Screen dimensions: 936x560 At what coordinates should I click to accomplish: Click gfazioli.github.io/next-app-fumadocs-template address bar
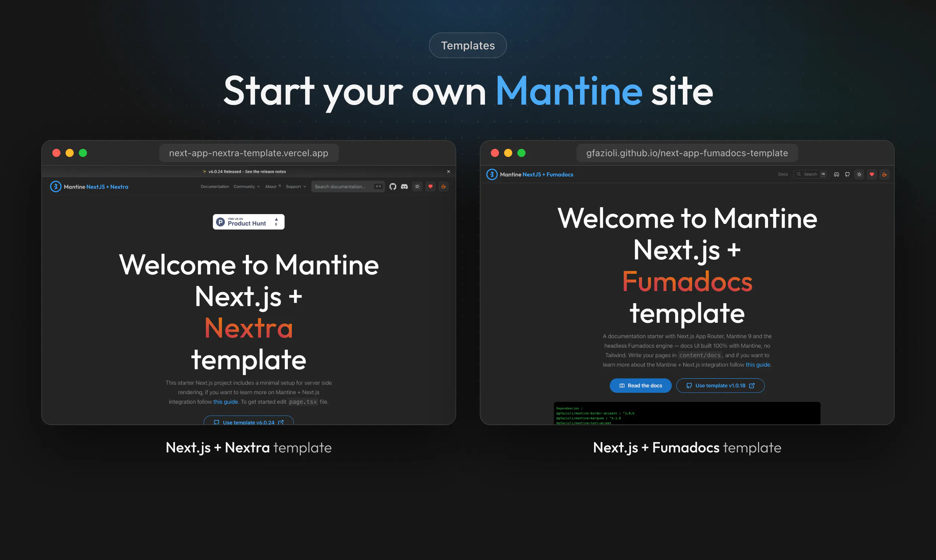point(687,153)
